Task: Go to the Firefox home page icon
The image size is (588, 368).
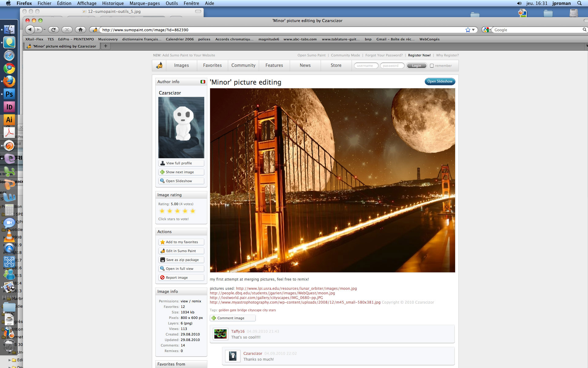Action: click(80, 30)
